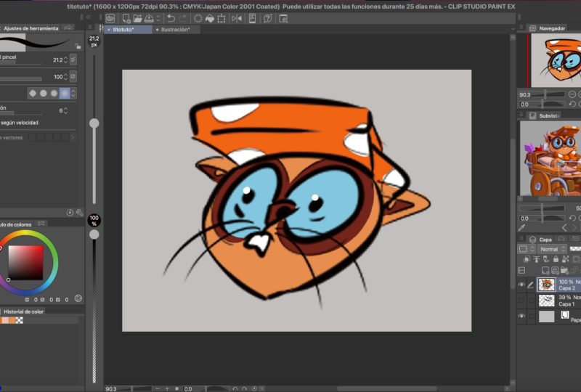Pick the transparent swatch in color history
The height and width of the screenshot is (392, 581).
point(20,320)
